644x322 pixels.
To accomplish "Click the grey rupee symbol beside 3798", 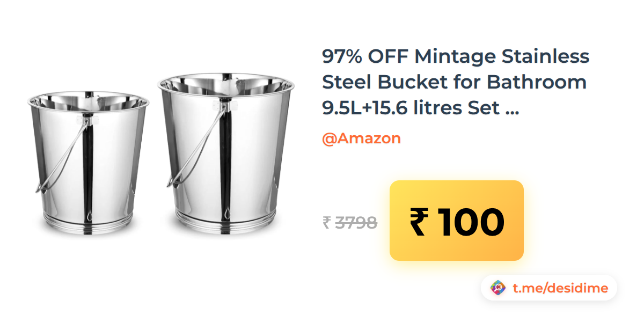I will (x=326, y=222).
